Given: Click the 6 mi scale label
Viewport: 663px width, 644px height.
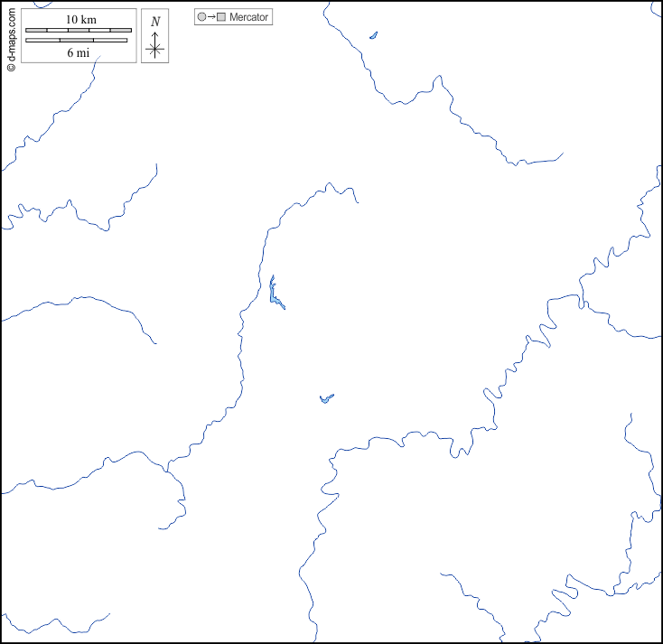Looking at the screenshot, I should [78, 52].
